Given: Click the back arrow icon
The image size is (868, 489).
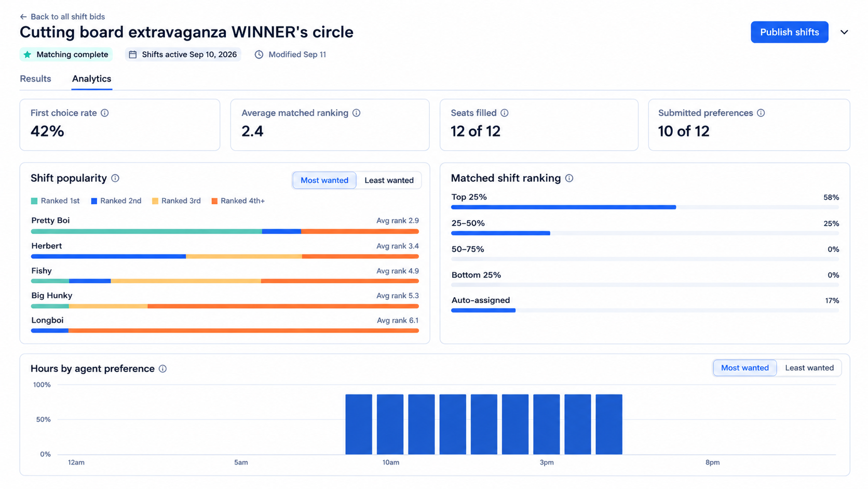Looking at the screenshot, I should (23, 17).
